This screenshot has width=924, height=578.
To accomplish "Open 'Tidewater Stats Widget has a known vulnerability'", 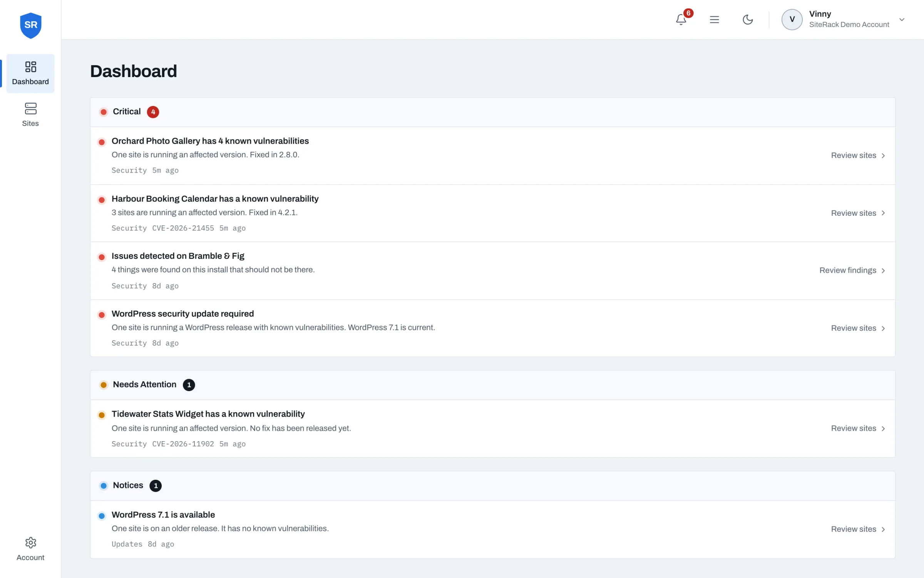I will (208, 414).
